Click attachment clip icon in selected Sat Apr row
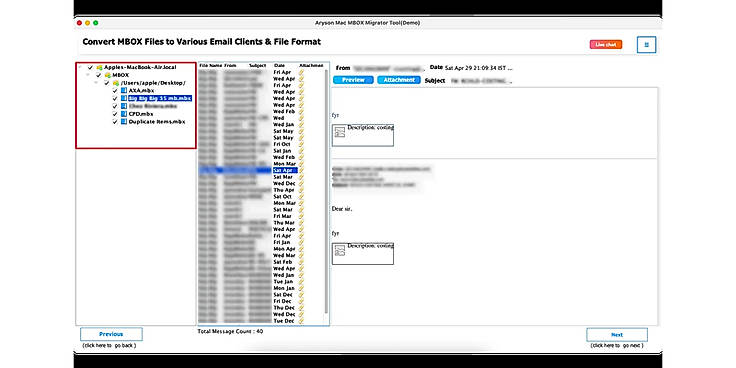The image size is (736, 368). 301,170
